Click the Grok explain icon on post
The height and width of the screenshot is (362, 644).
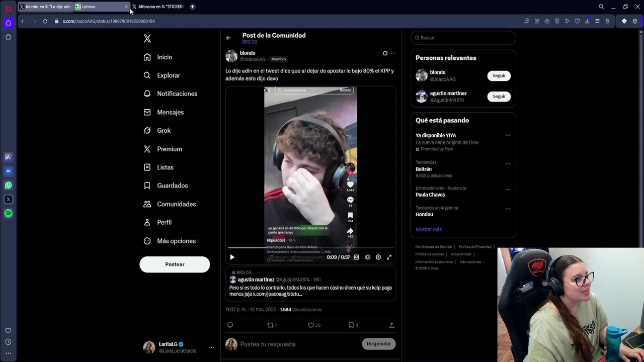point(385,53)
